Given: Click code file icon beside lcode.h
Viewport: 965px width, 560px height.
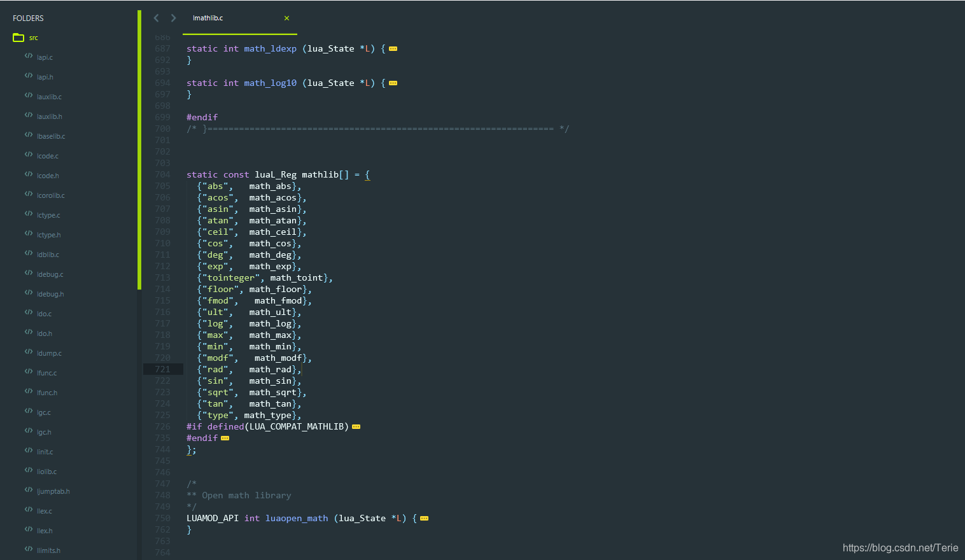Looking at the screenshot, I should click(29, 174).
